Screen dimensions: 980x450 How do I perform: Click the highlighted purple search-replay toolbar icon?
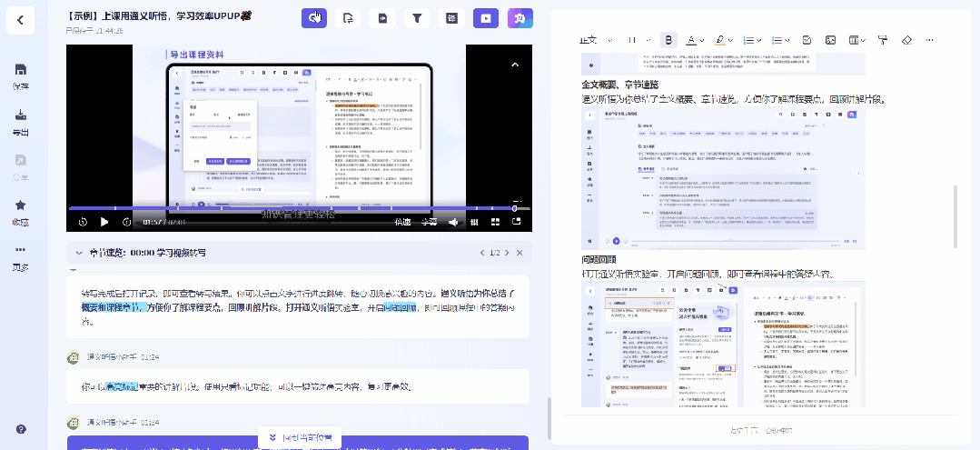313,18
